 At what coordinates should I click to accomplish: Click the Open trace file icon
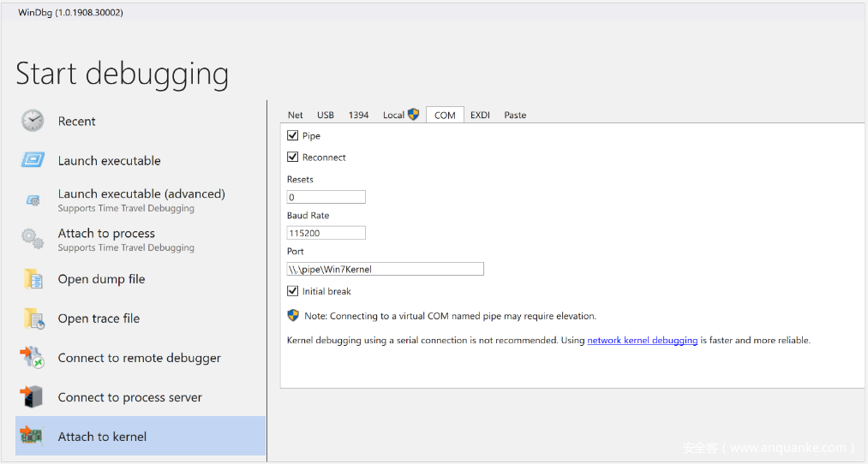coord(33,318)
